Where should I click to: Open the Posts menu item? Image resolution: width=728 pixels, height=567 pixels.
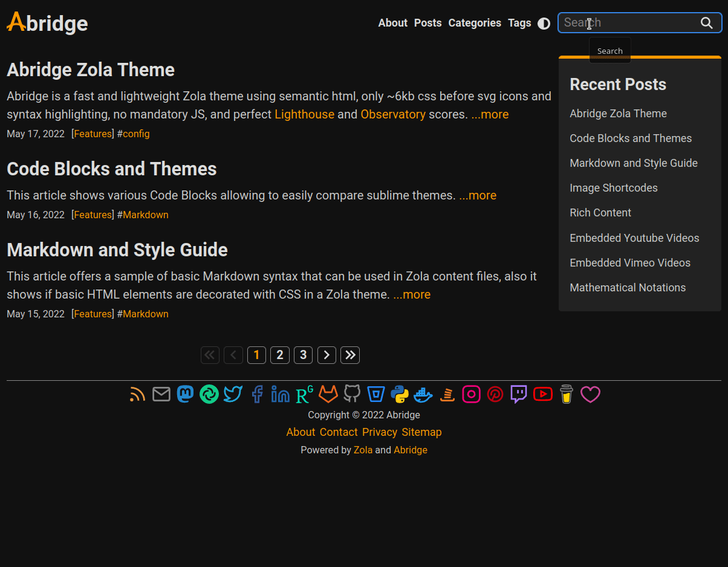(428, 23)
